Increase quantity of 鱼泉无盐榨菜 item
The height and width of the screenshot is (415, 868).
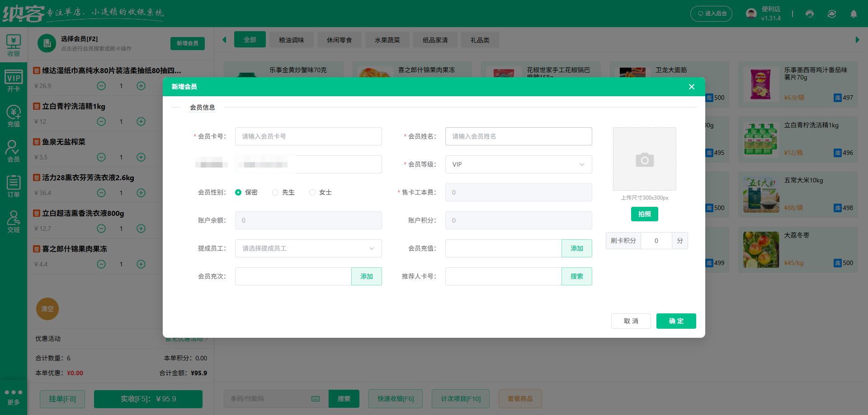[x=141, y=157]
